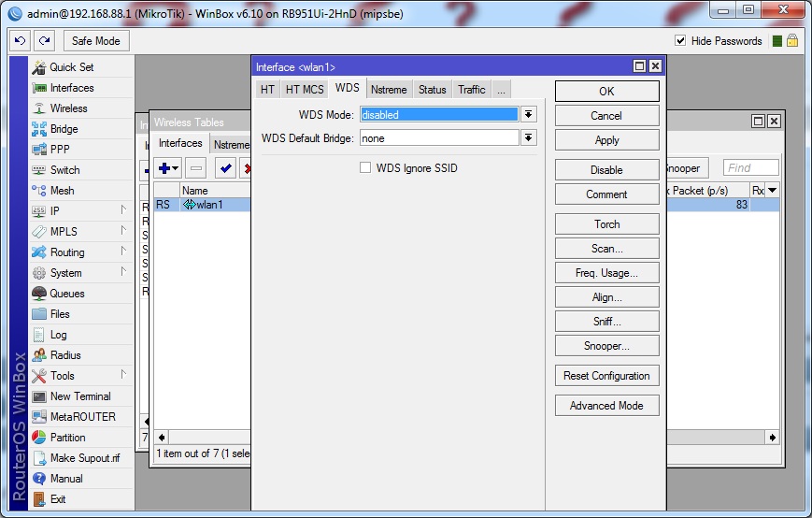The image size is (812, 518).
Task: Switch to the Nstreme tab in Interface dialog
Action: [x=389, y=90]
